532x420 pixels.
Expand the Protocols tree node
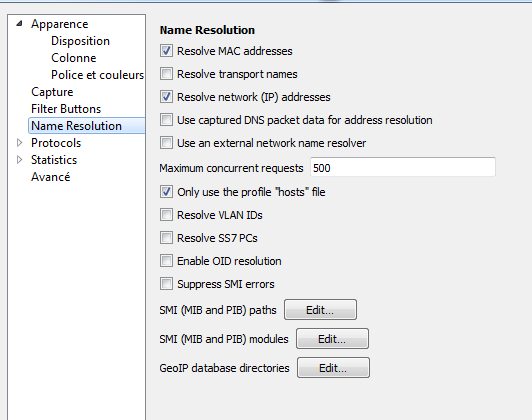pyautogui.click(x=20, y=143)
